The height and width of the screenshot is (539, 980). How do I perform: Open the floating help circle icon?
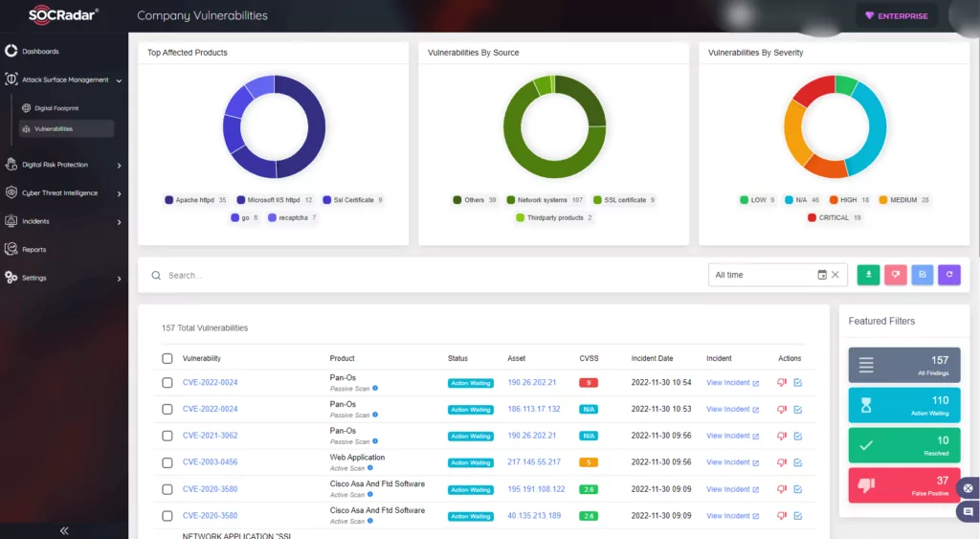pos(969,488)
